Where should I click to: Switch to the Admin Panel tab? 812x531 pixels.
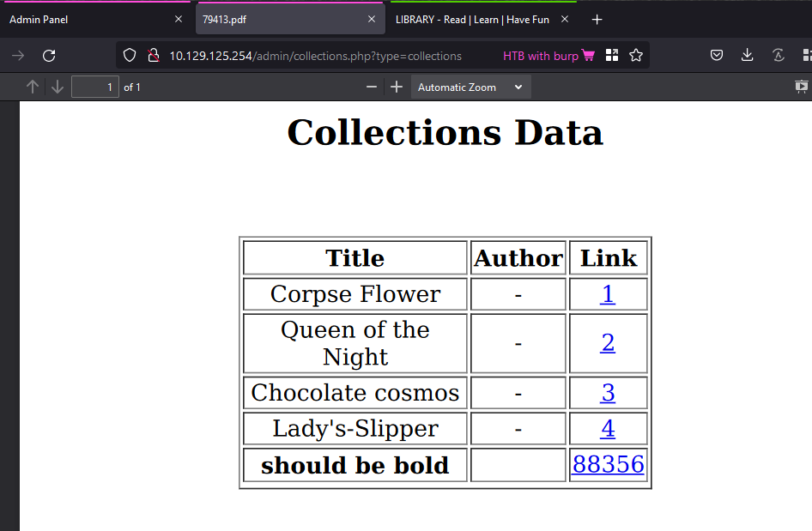(x=86, y=19)
